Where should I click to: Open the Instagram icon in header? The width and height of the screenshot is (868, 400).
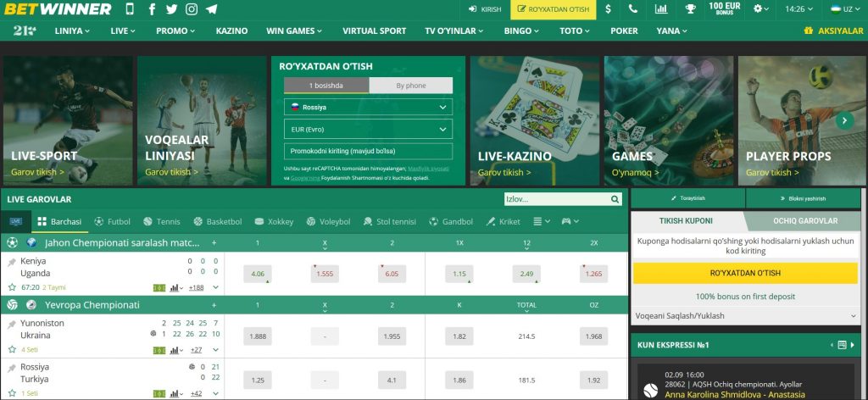pyautogui.click(x=192, y=8)
